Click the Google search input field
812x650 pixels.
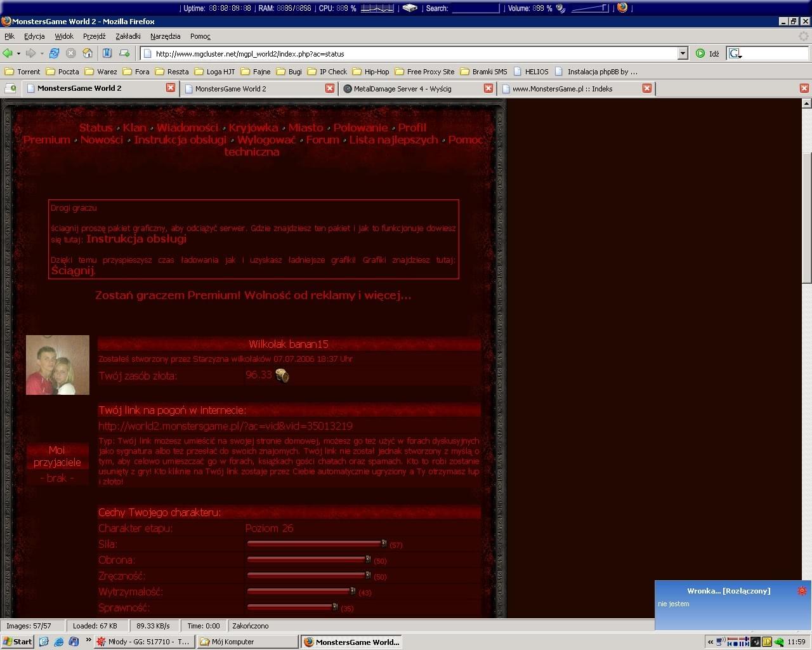point(776,54)
